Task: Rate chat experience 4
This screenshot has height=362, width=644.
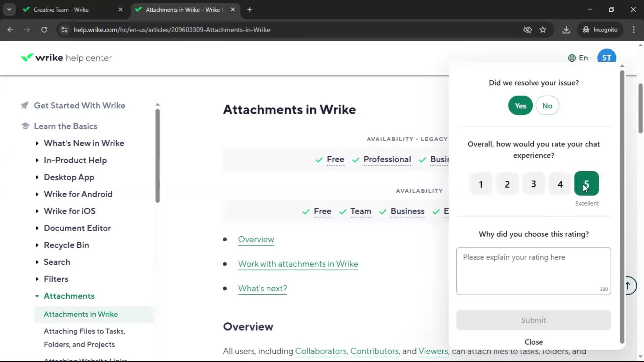Action: coord(560,184)
